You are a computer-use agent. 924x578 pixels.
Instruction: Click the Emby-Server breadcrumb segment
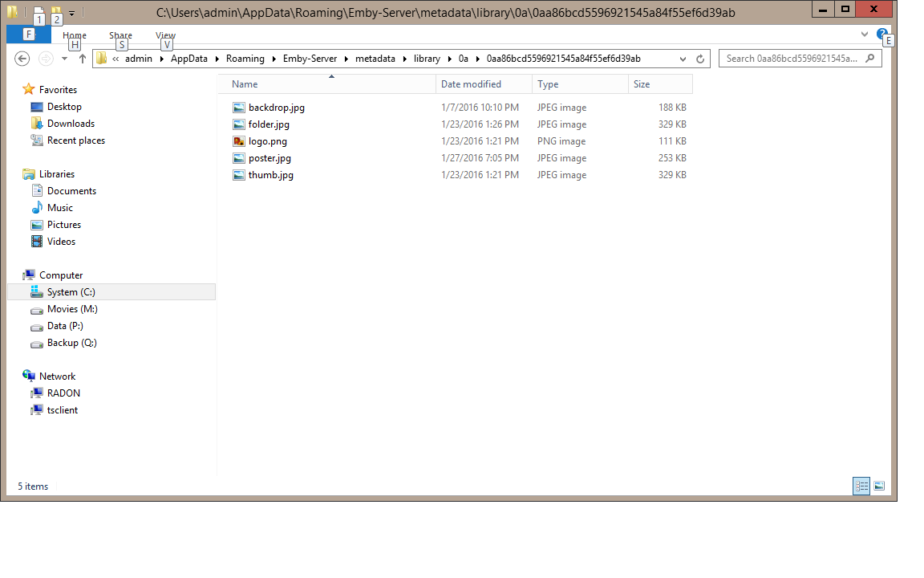310,59
